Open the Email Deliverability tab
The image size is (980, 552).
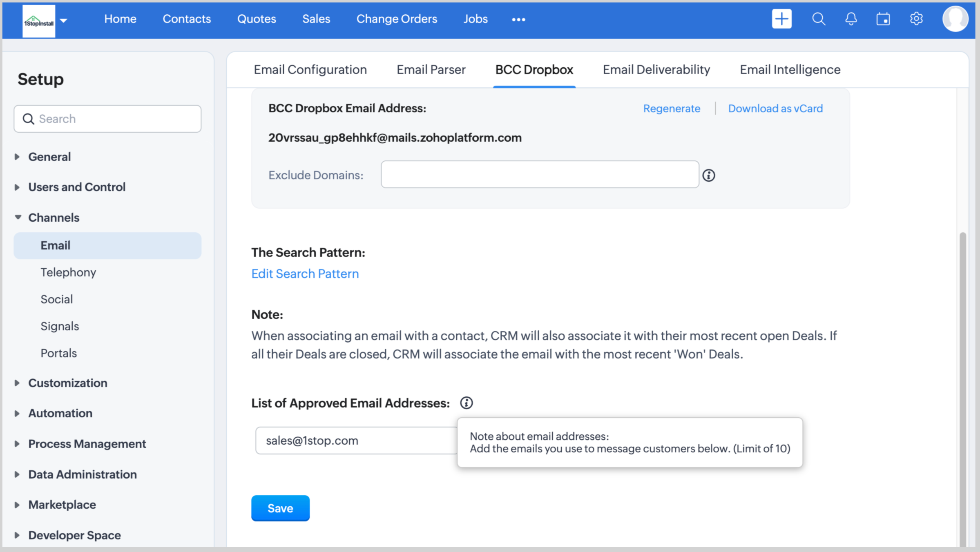(656, 70)
